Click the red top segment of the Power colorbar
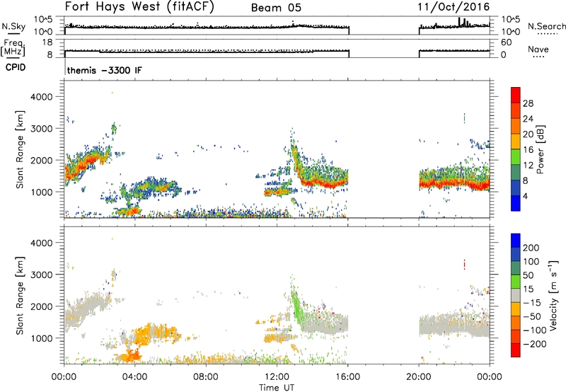Screen dimensions: 566x392 pos(516,95)
